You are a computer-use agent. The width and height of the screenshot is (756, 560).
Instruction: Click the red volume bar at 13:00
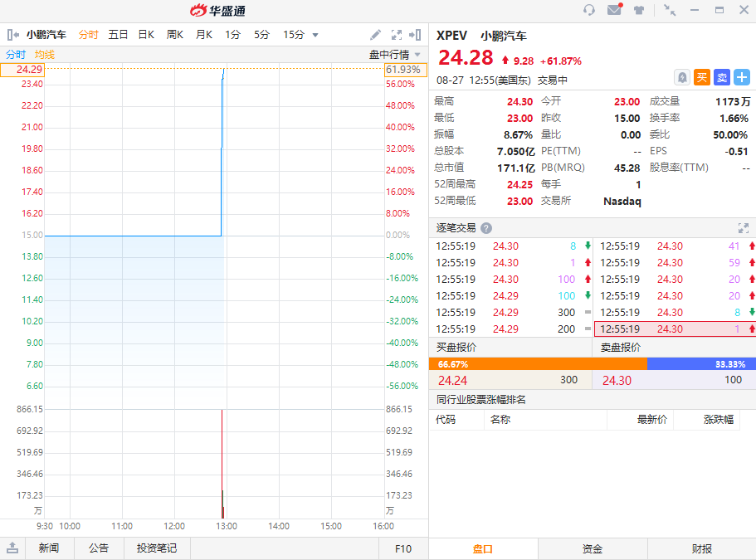coord(222,464)
